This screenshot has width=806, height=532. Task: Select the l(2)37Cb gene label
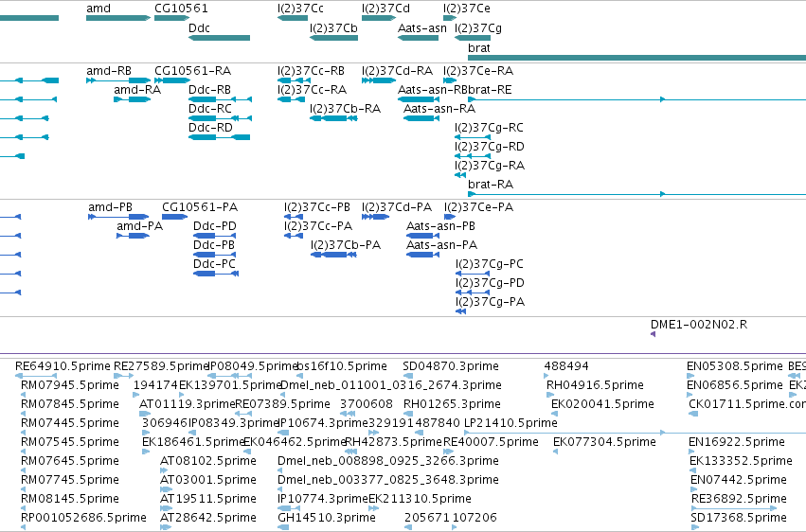tap(333, 28)
